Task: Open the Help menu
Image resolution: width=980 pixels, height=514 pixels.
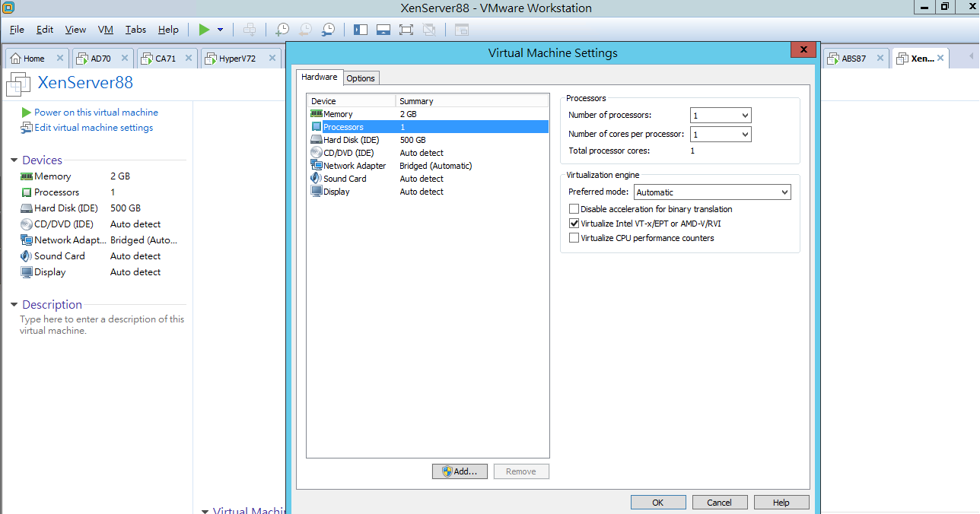Action: click(x=168, y=30)
